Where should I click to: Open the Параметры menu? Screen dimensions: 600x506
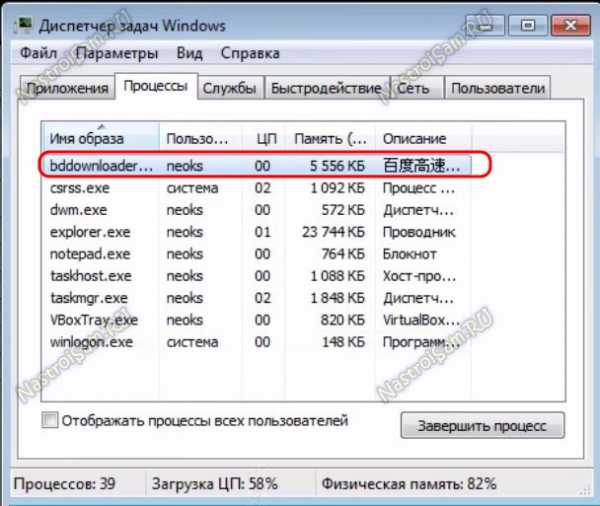pyautogui.click(x=116, y=53)
